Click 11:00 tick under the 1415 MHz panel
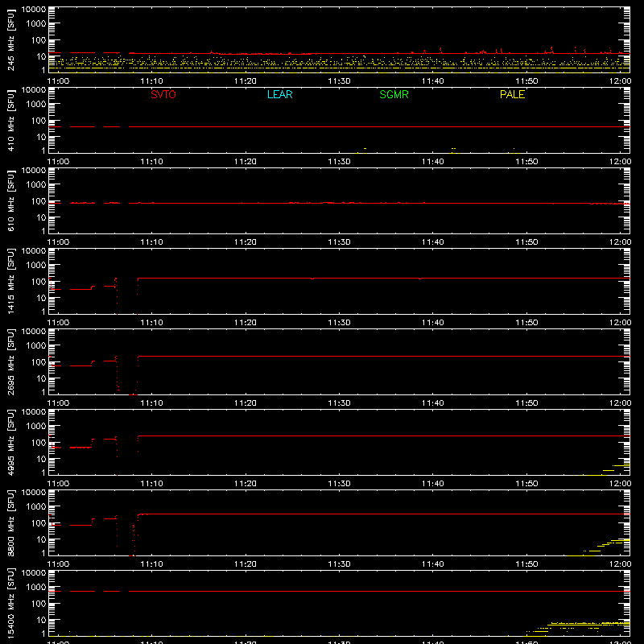 pos(58,323)
